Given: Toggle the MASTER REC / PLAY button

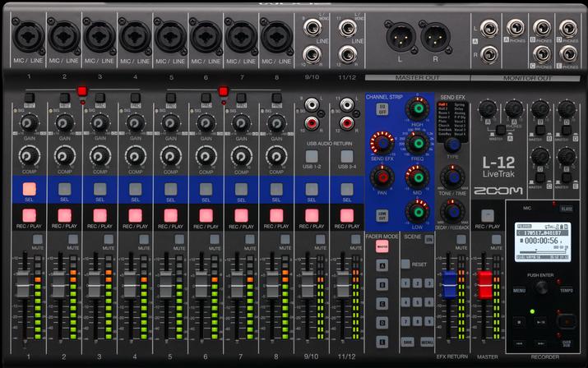Looking at the screenshot, I should [488, 216].
